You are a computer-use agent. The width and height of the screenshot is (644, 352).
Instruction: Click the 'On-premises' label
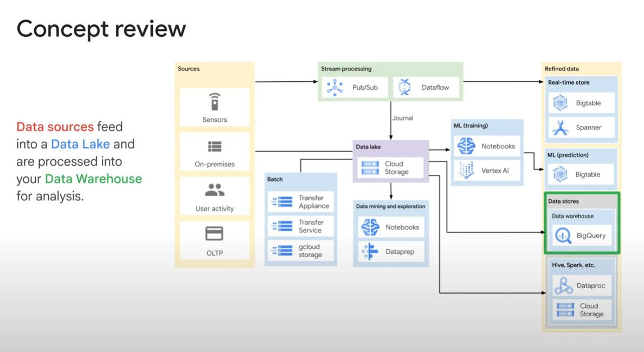pos(215,164)
